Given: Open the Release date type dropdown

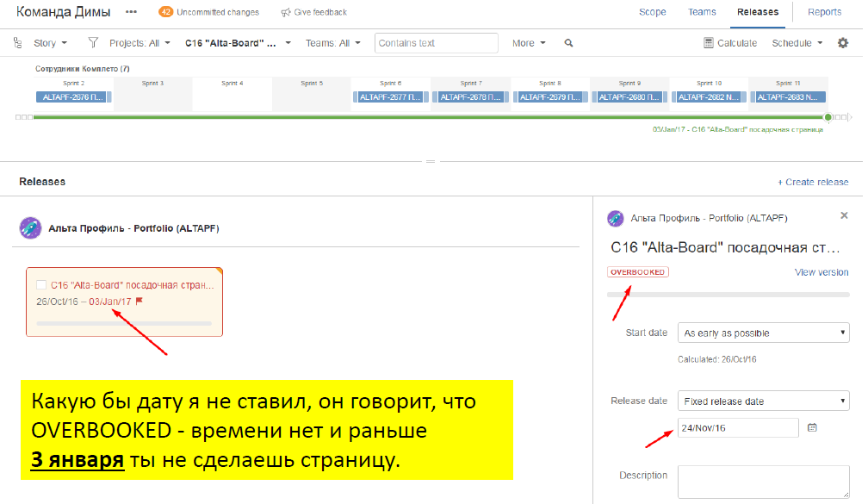Looking at the screenshot, I should (x=763, y=401).
